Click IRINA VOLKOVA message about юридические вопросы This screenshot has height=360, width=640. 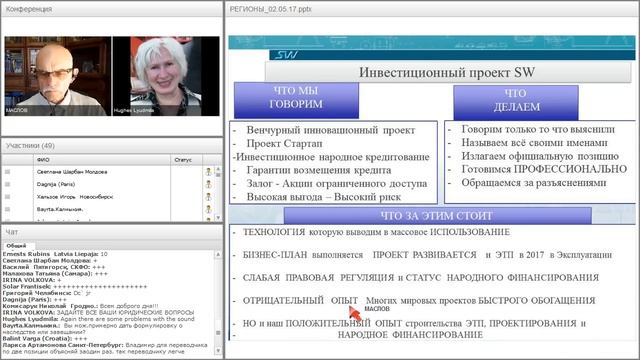(x=98, y=312)
